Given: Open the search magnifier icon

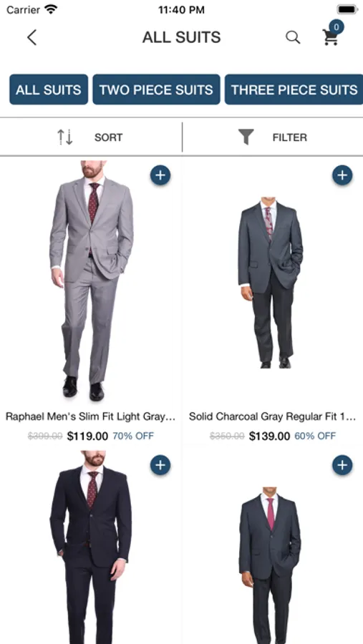Looking at the screenshot, I should [293, 37].
